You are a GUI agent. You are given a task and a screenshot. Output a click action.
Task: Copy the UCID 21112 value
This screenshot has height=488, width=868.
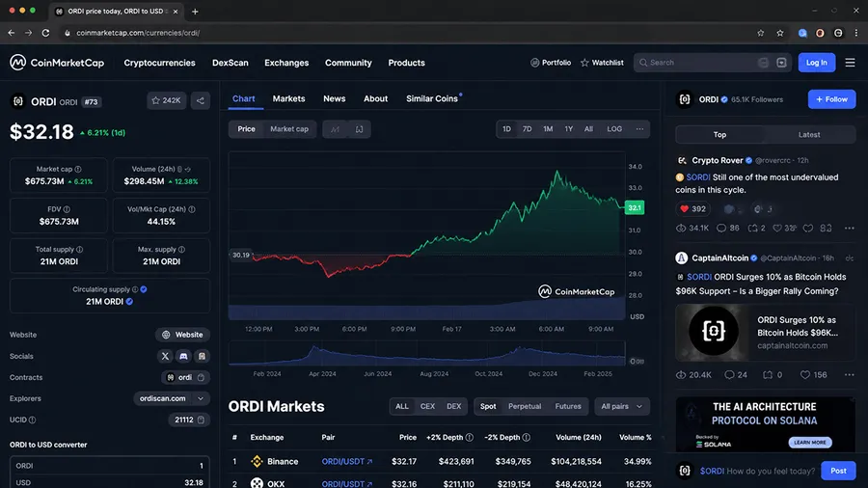(201, 420)
